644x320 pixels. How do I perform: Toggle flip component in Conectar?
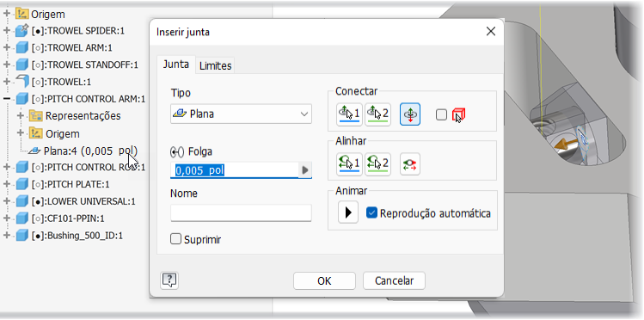click(x=410, y=114)
